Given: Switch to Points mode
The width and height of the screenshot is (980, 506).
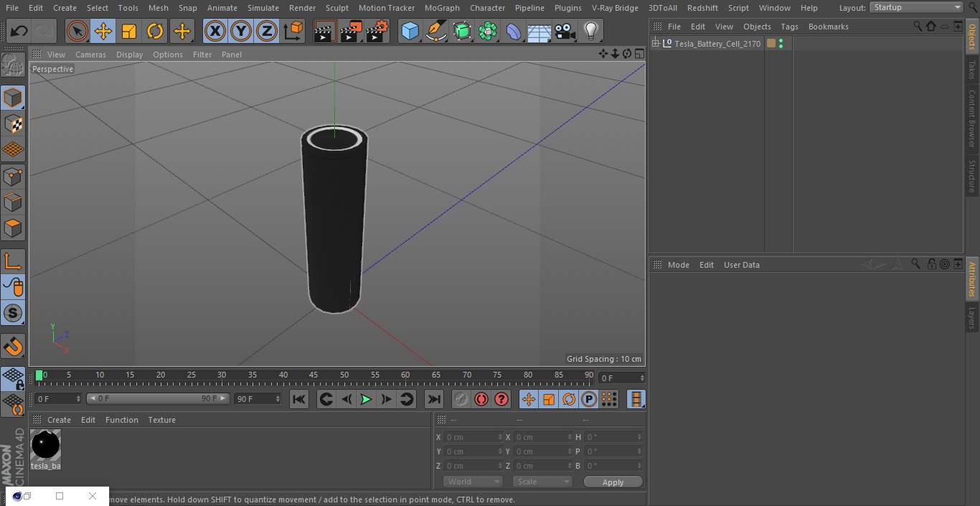Looking at the screenshot, I should click(13, 176).
